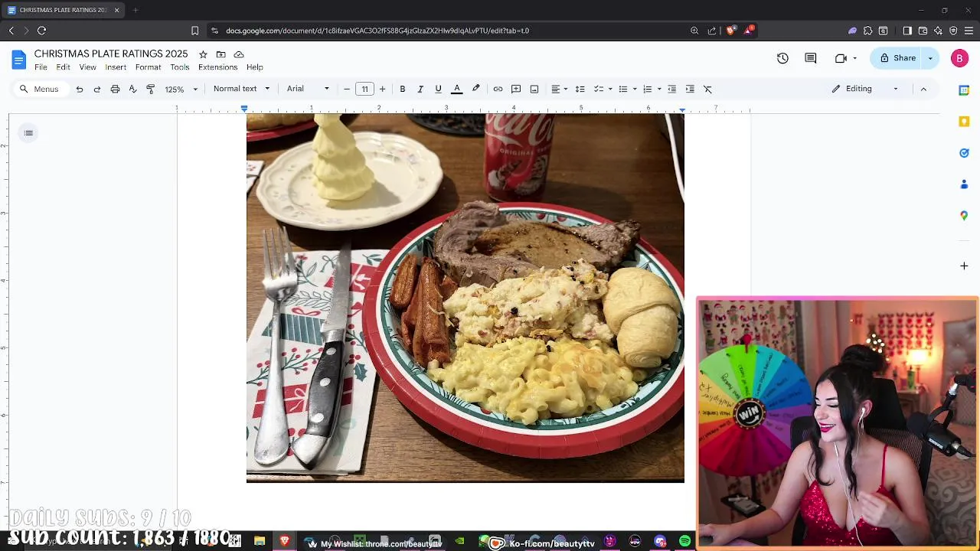Open the Extensions menu

pyautogui.click(x=217, y=67)
